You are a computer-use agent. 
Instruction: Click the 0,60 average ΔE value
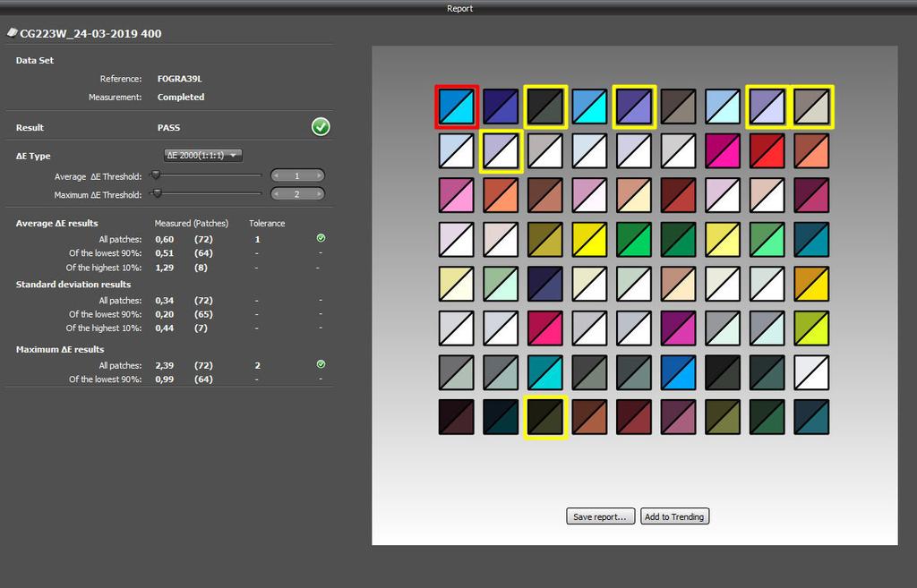click(x=165, y=239)
